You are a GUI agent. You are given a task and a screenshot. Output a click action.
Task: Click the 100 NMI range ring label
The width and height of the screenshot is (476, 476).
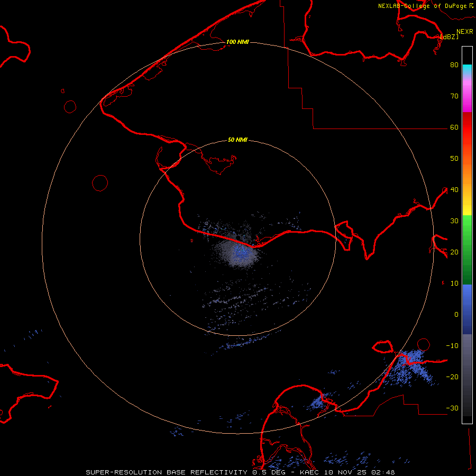(x=237, y=42)
